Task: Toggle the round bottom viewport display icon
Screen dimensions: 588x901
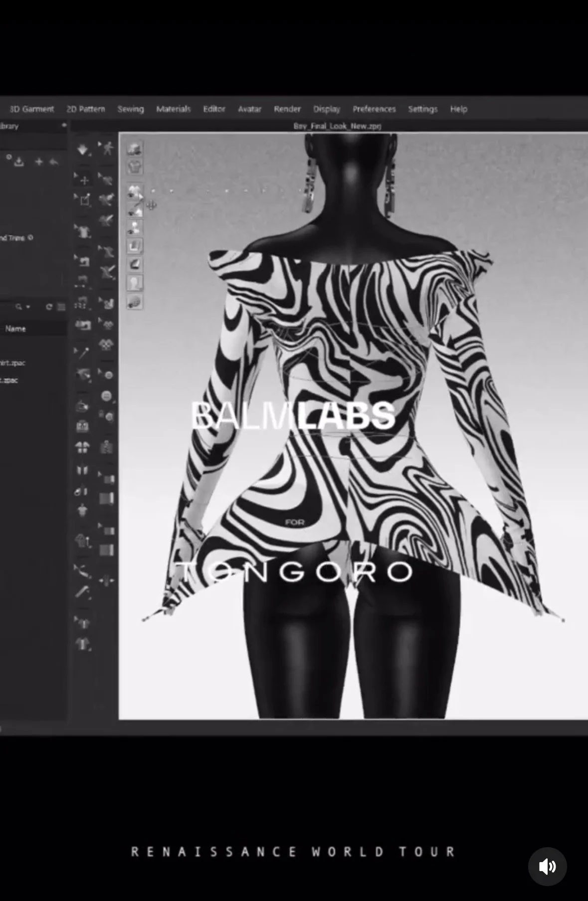Action: click(134, 302)
